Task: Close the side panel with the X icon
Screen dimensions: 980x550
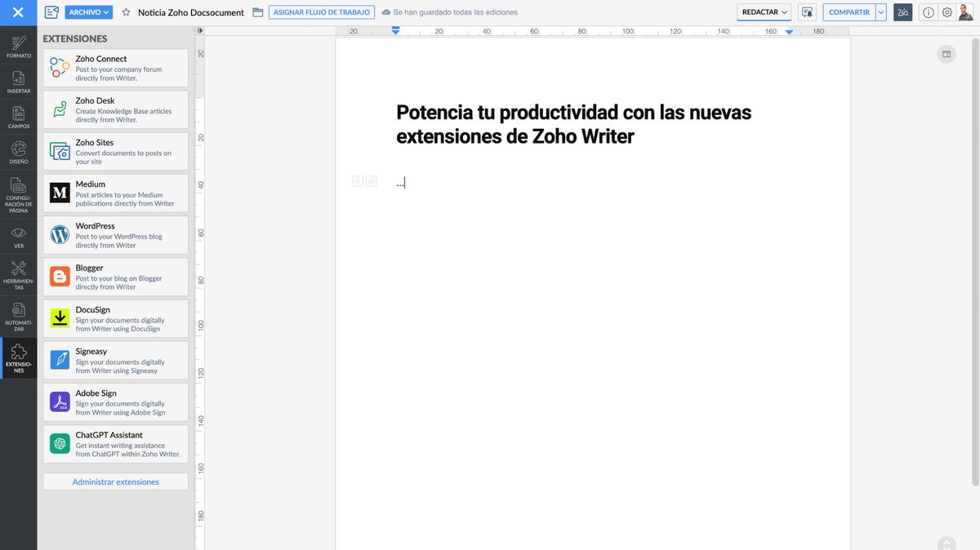Action: pos(18,12)
